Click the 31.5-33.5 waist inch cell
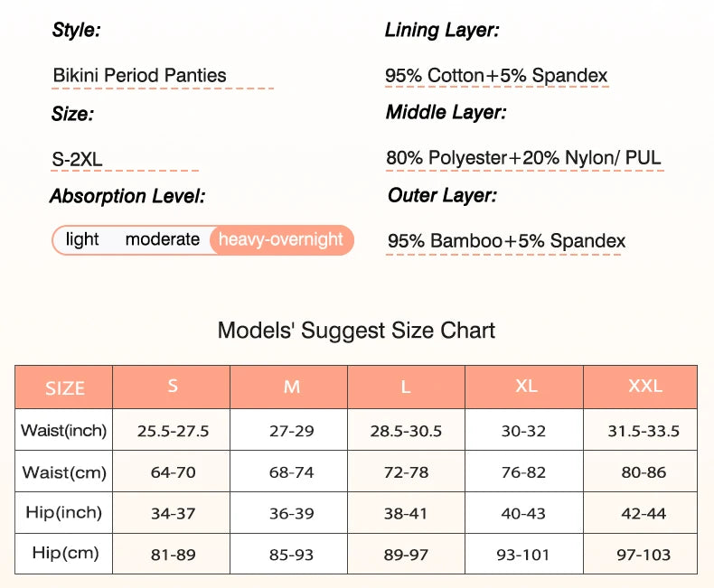Image resolution: width=714 pixels, height=588 pixels. tap(644, 431)
